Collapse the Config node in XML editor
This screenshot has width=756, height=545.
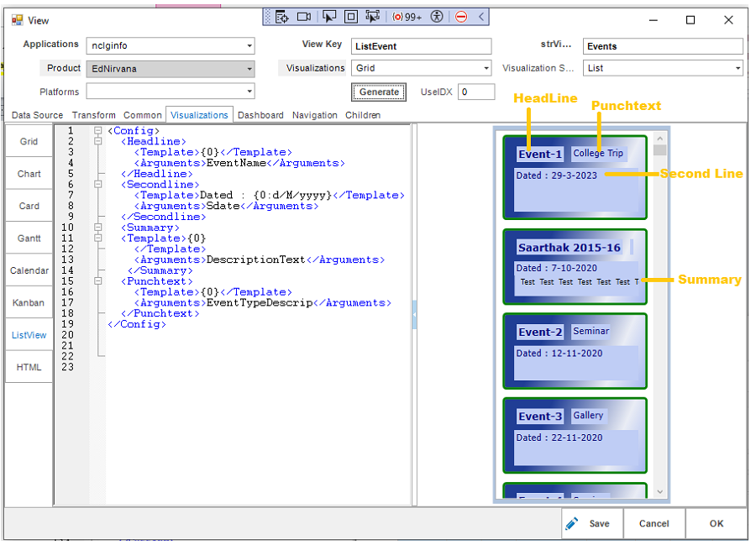pyautogui.click(x=98, y=131)
